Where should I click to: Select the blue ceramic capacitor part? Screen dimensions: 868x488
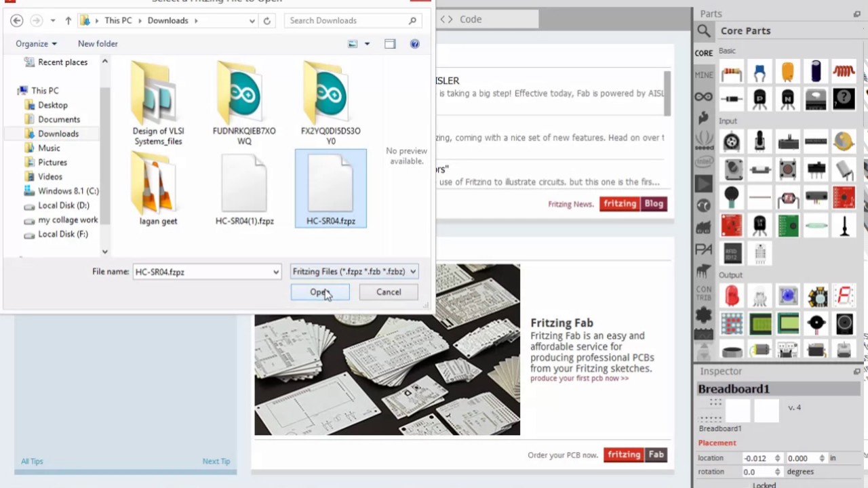[759, 71]
